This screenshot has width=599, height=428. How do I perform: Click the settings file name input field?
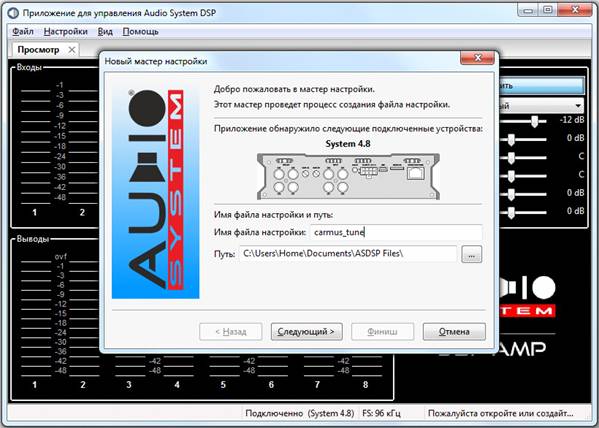pyautogui.click(x=396, y=232)
